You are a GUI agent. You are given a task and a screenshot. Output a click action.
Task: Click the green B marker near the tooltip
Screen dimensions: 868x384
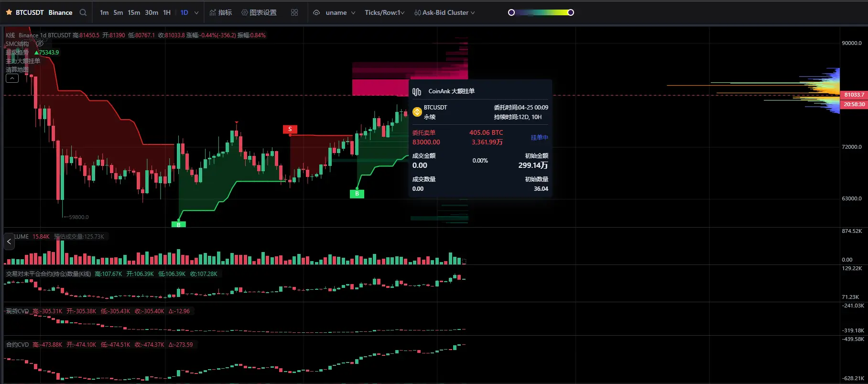point(357,194)
